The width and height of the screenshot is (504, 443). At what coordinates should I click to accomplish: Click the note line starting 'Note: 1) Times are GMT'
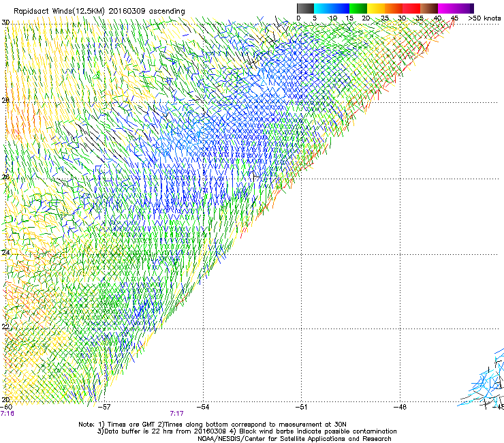[x=212, y=425]
